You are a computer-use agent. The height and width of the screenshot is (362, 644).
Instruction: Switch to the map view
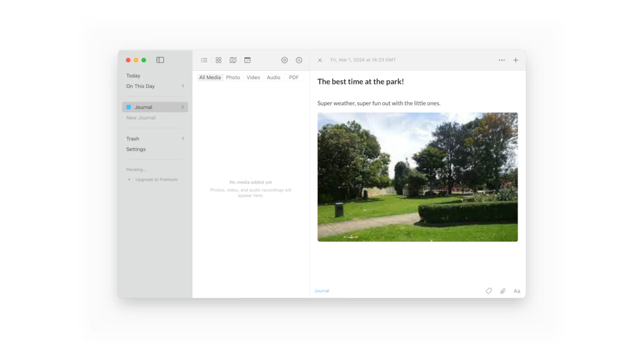233,60
